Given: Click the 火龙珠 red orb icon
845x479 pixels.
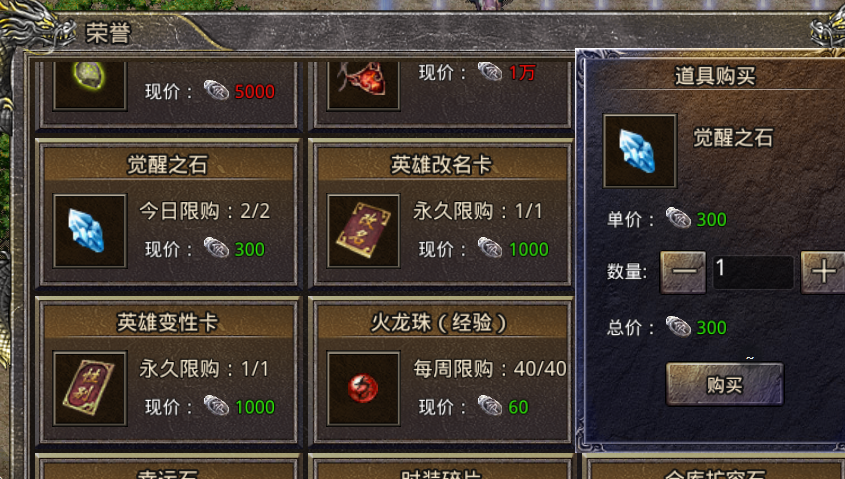Looking at the screenshot, I should point(364,388).
